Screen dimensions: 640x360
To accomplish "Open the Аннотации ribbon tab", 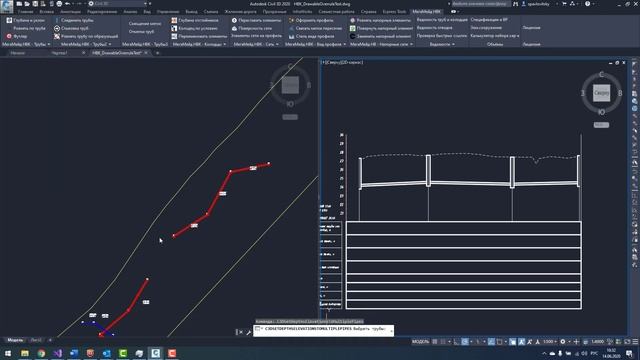I will (x=70, y=12).
